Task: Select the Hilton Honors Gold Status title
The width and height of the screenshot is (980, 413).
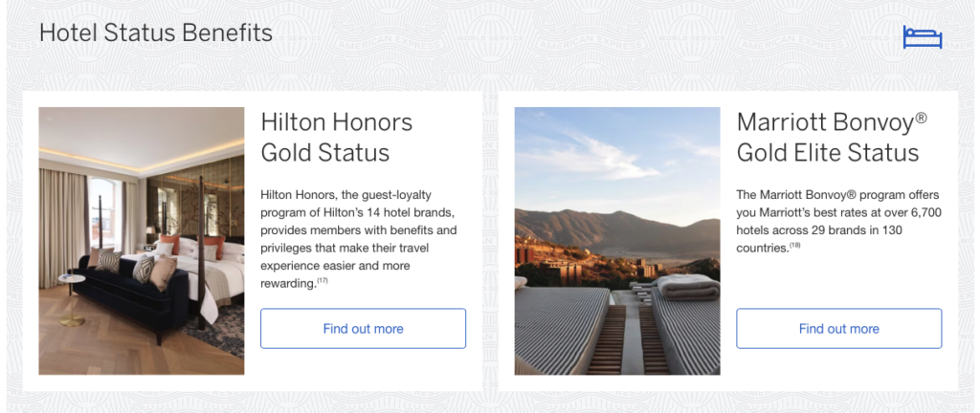Action: point(336,137)
